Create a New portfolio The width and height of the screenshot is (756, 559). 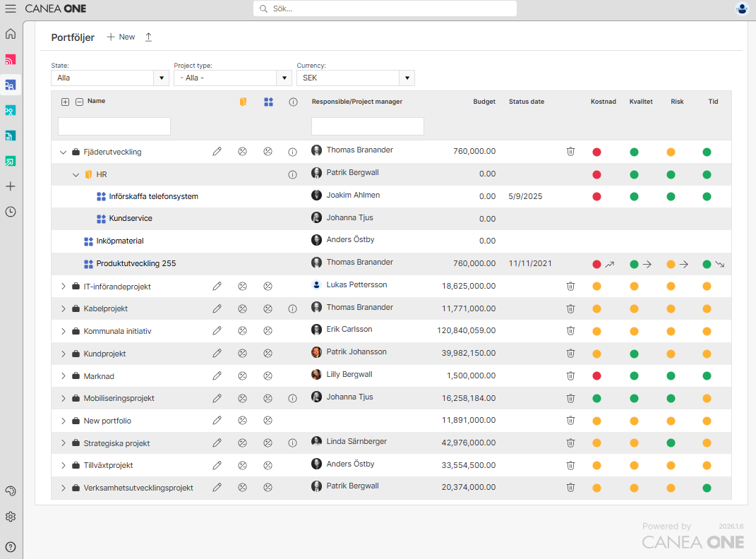(121, 37)
